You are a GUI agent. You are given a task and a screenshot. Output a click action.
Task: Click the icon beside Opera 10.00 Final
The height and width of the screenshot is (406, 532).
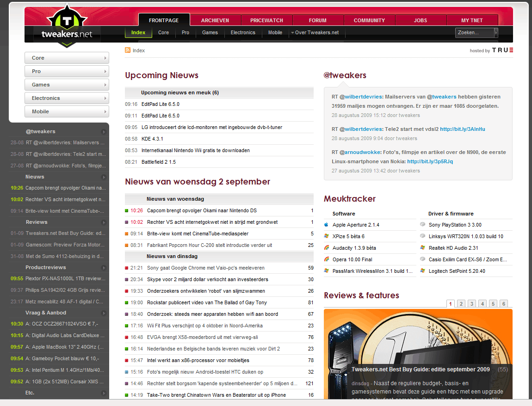tap(327, 259)
